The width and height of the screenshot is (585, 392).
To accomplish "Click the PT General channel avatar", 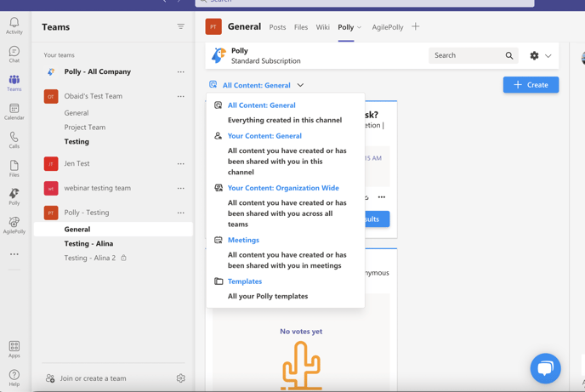I will [x=213, y=27].
